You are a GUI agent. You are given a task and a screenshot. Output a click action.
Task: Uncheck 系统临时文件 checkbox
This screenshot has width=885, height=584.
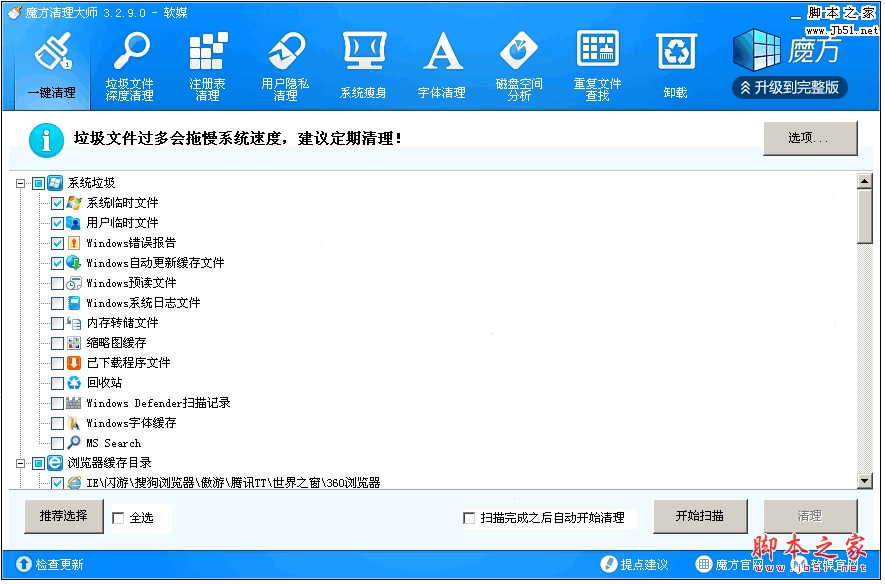[57, 203]
